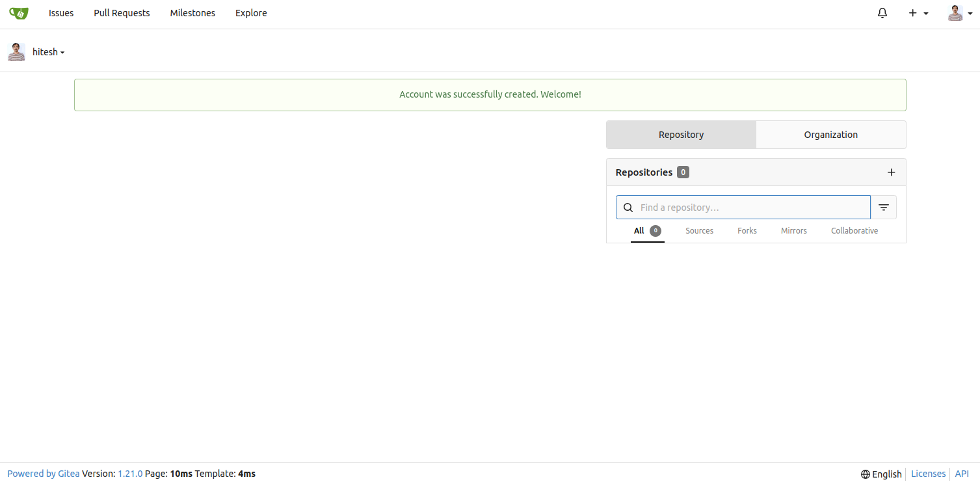Expand the hitesh dashboard context switcher
Viewport: 980px width, 486px height.
tap(49, 52)
